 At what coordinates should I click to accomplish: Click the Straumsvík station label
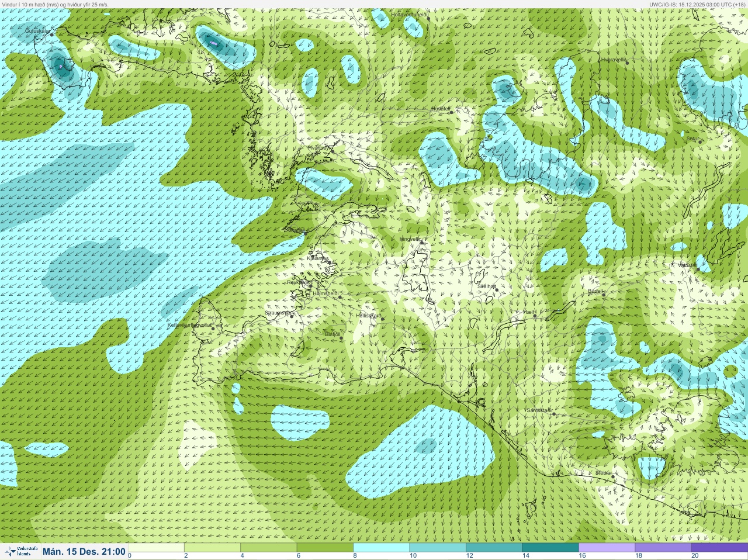click(277, 313)
